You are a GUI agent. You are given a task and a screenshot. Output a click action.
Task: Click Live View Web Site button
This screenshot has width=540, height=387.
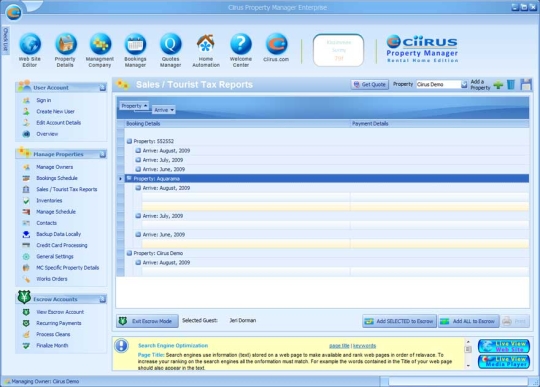click(x=504, y=346)
